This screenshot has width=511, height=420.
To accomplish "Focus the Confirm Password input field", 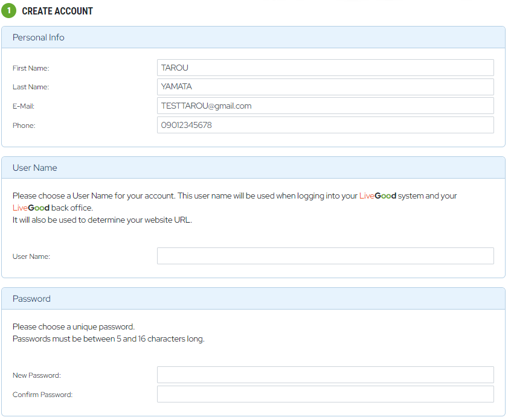I will (325, 394).
